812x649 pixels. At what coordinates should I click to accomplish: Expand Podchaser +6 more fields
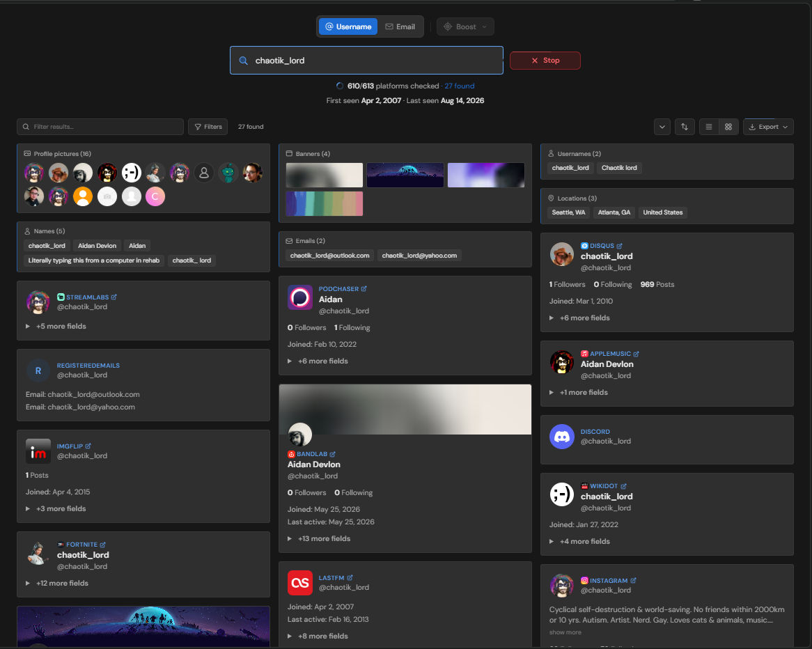click(x=318, y=361)
